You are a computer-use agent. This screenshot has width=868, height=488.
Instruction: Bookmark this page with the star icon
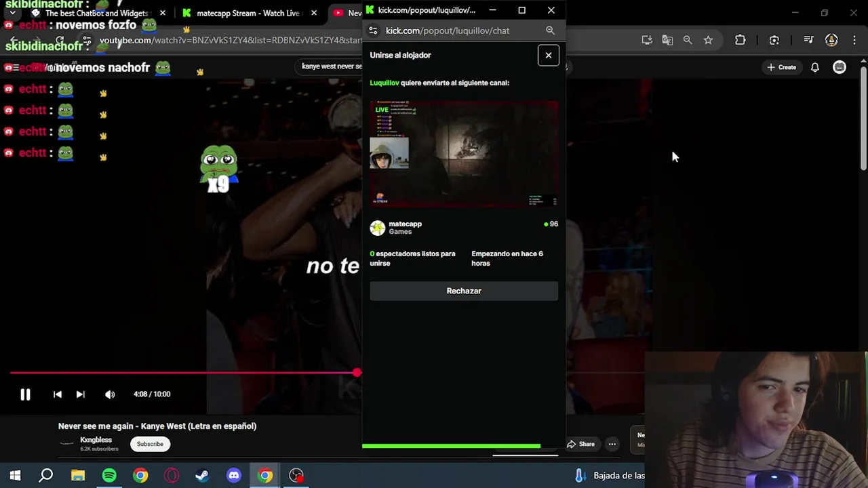point(708,40)
